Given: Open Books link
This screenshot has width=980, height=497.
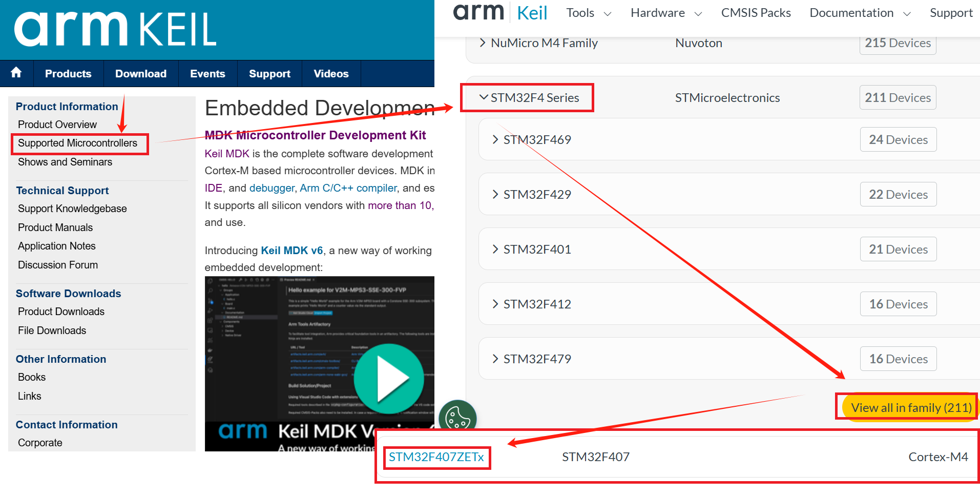Looking at the screenshot, I should tap(32, 377).
